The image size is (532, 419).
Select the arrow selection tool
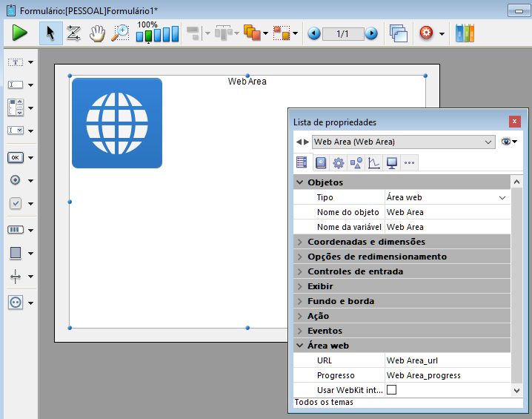coord(50,33)
